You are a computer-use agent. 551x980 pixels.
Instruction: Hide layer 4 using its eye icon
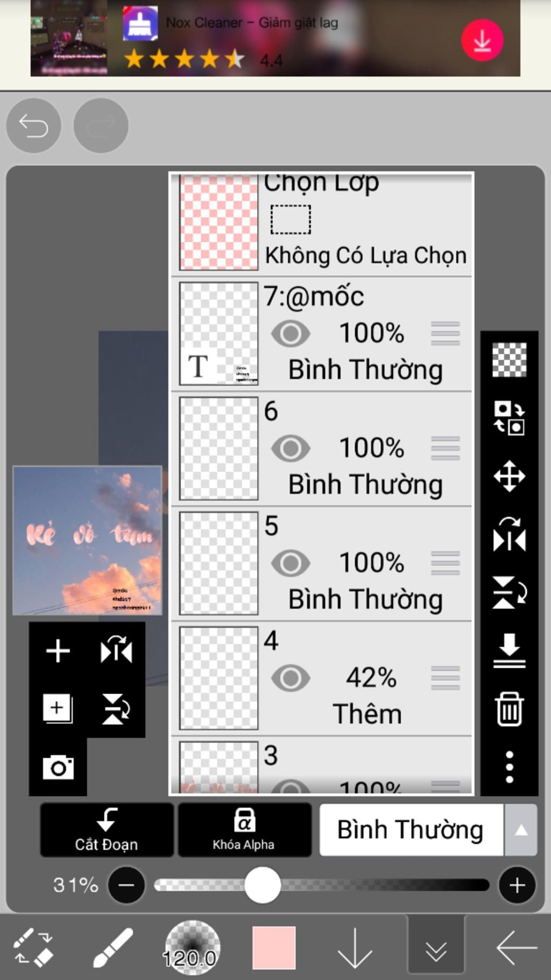[291, 678]
